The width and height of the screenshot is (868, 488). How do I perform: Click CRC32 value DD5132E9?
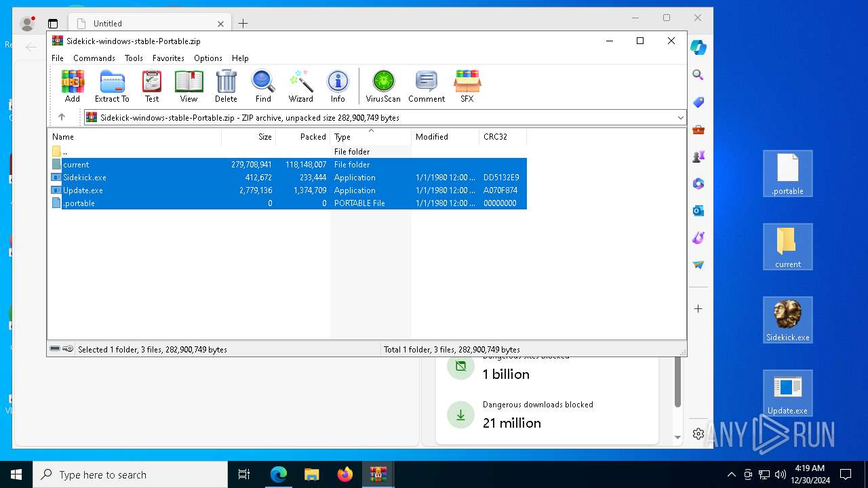[501, 178]
